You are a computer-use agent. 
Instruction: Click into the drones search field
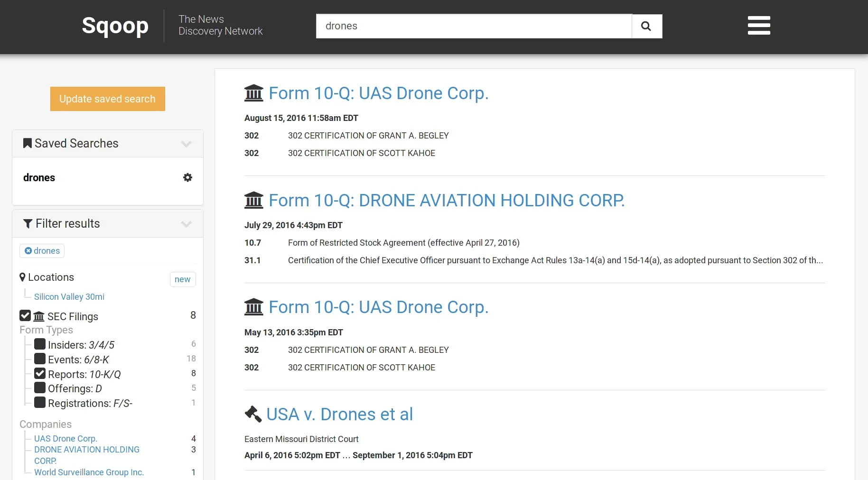point(473,26)
